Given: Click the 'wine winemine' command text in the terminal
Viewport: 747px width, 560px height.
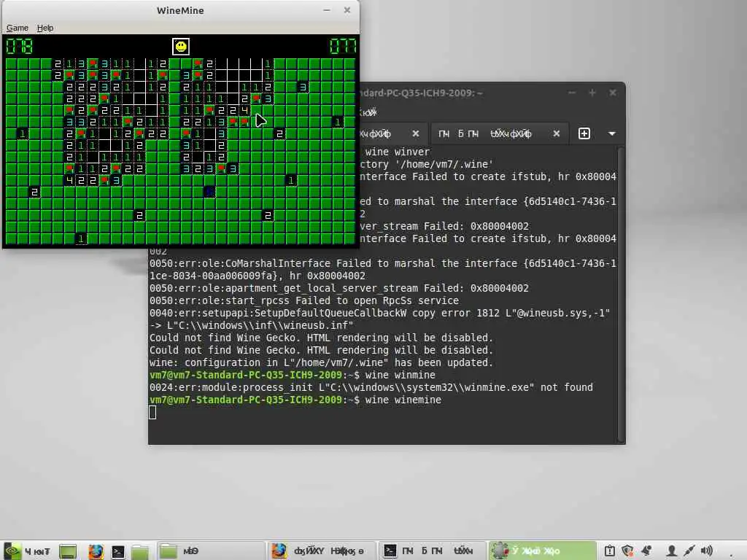Looking at the screenshot, I should click(x=403, y=400).
